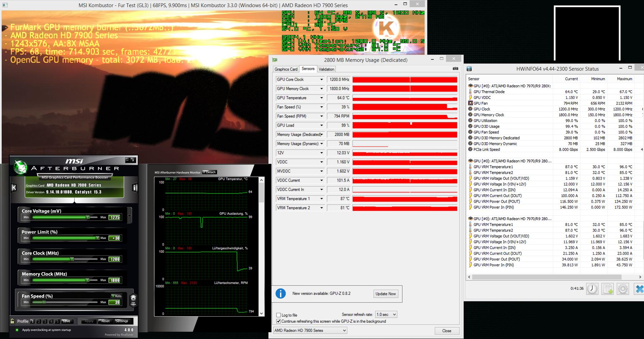Viewport: 644px width, 339px height.
Task: Enable the Log to file checkbox in GPU-Z
Action: coord(278,315)
